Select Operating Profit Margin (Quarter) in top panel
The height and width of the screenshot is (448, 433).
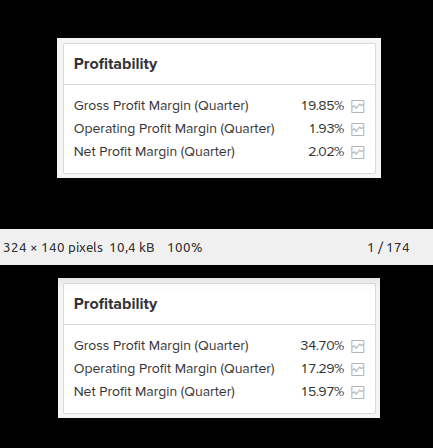(174, 129)
